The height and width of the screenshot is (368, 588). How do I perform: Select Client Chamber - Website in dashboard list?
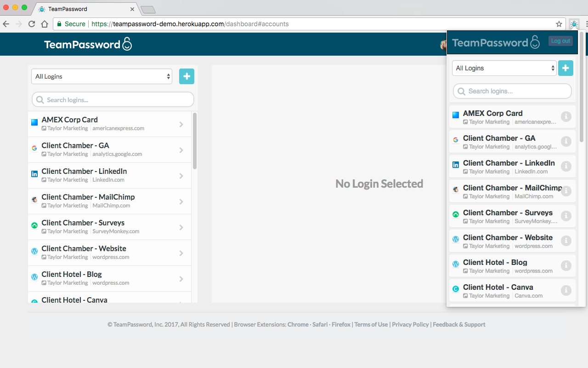109,253
